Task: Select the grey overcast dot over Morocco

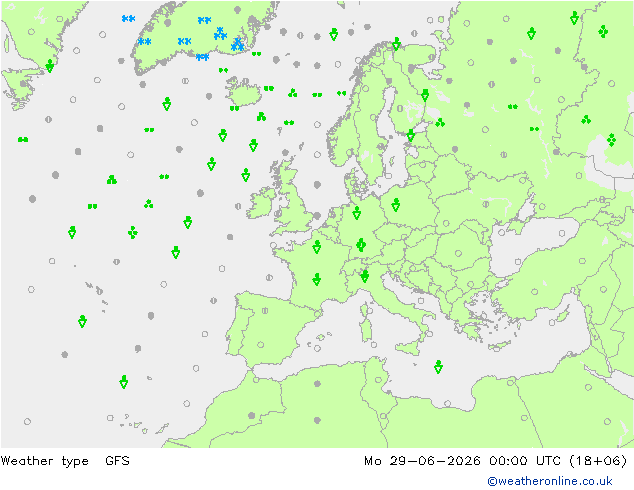Action: click(x=251, y=415)
